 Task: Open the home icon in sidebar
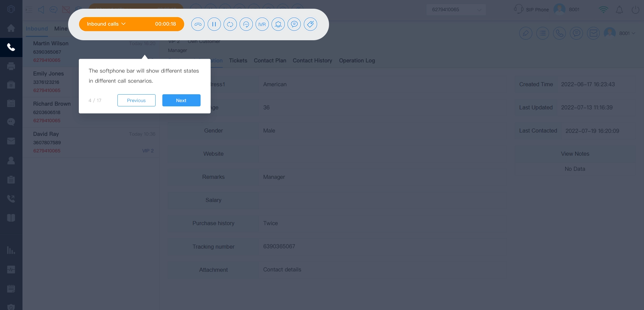[x=11, y=28]
